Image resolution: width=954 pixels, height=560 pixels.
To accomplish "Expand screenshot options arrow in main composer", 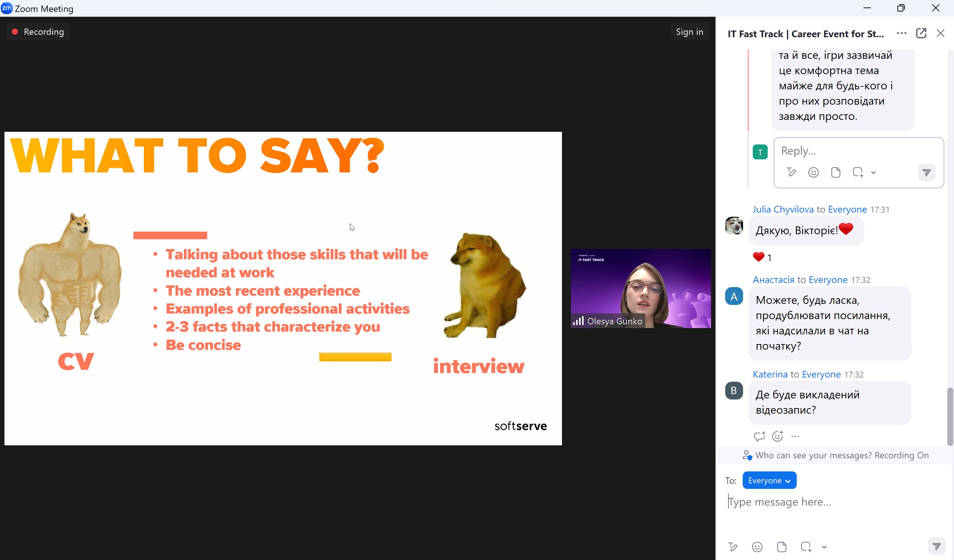I will 824,547.
